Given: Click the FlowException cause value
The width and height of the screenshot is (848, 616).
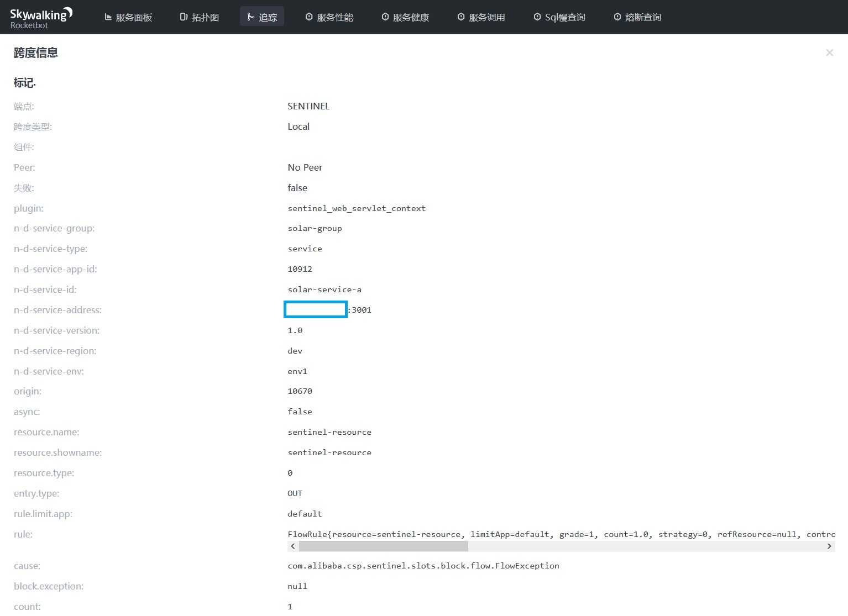Looking at the screenshot, I should pyautogui.click(x=423, y=566).
